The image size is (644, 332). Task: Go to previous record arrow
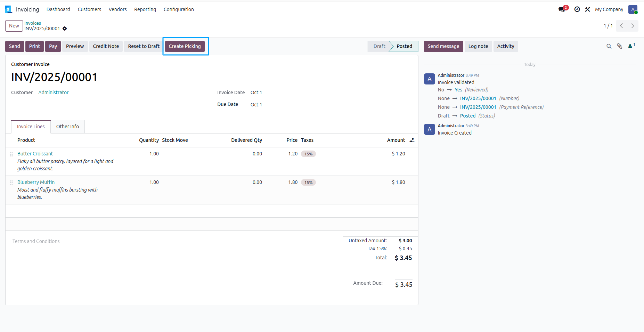point(621,26)
